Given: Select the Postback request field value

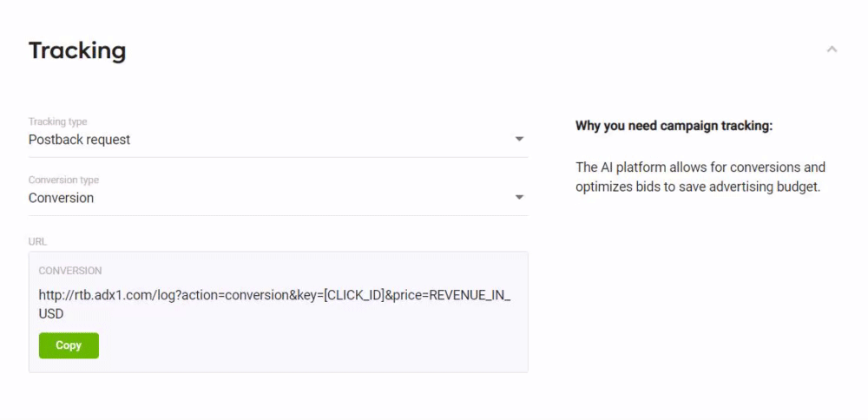Looking at the screenshot, I should point(79,140).
